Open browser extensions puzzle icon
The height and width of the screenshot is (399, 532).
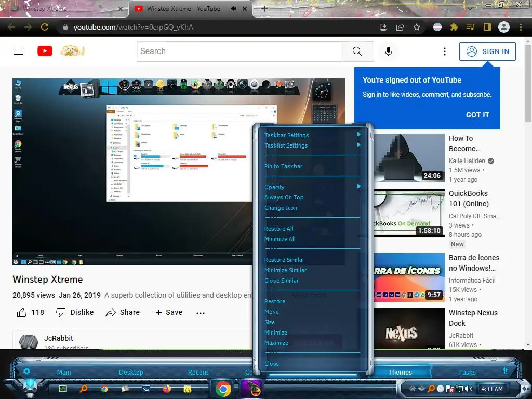click(454, 27)
